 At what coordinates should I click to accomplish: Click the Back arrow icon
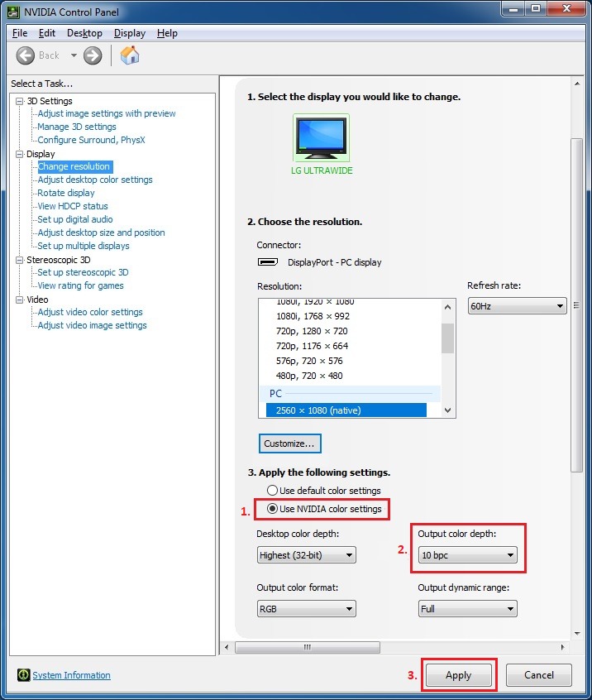pos(26,55)
